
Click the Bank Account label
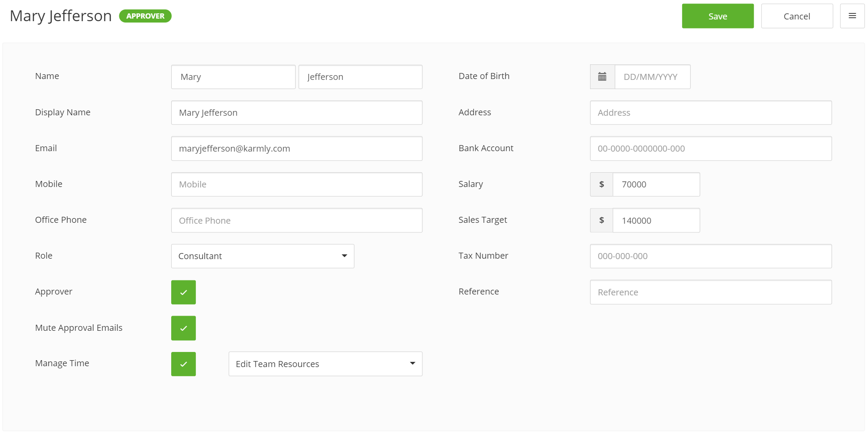[x=486, y=148]
